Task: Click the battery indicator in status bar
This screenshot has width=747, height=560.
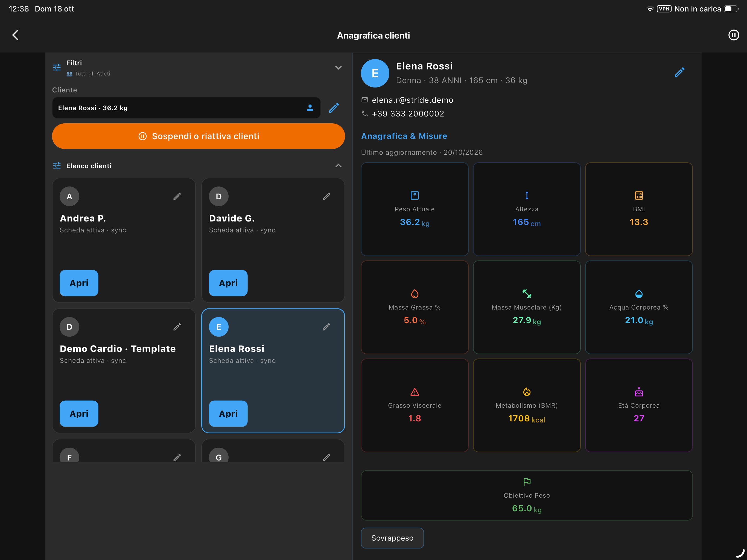Action: click(731, 9)
